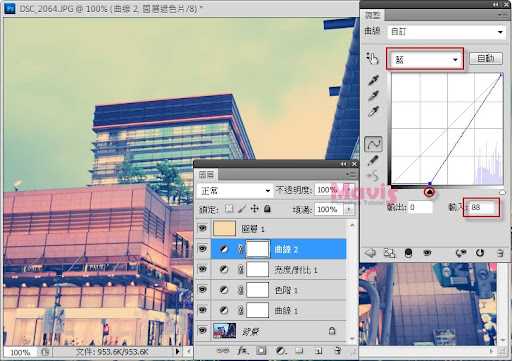The height and width of the screenshot is (361, 512).
Task: Select the curve point edit tool
Action: click(374, 144)
